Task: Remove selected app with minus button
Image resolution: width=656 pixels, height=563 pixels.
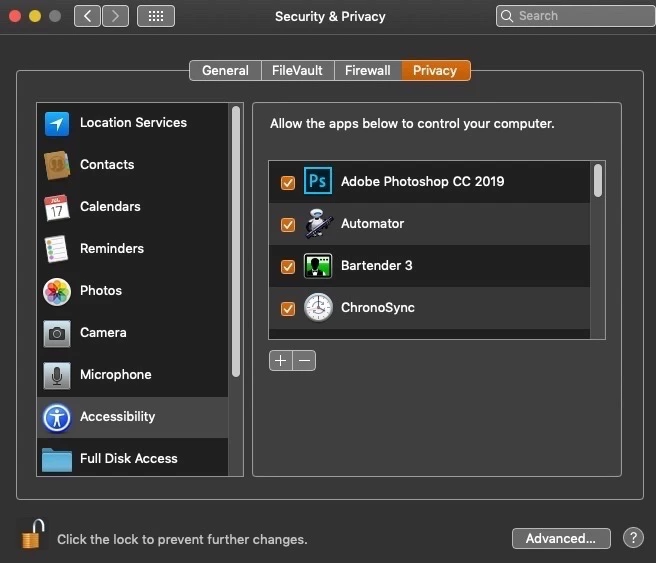Action: [305, 361]
